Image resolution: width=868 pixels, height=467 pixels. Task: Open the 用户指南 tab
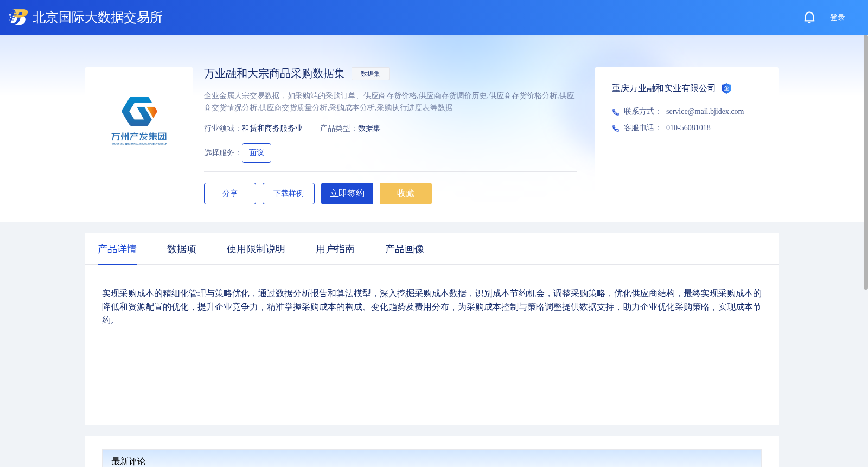click(x=335, y=249)
